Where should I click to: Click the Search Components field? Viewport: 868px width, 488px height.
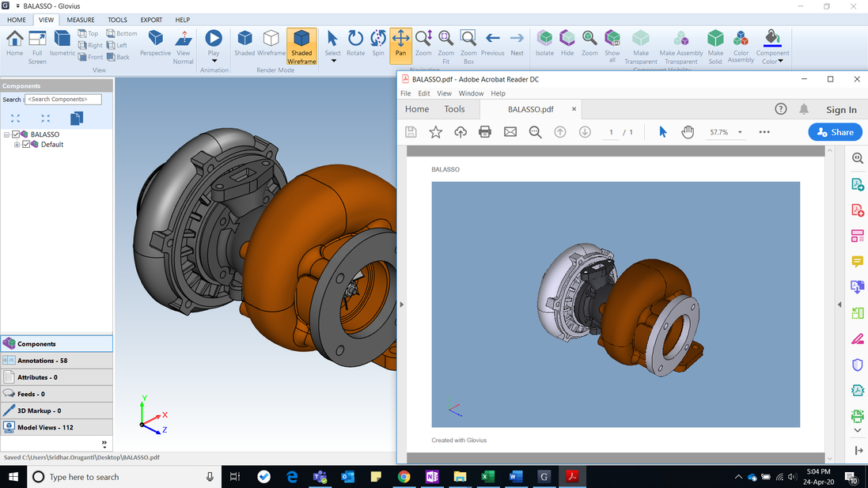[63, 100]
